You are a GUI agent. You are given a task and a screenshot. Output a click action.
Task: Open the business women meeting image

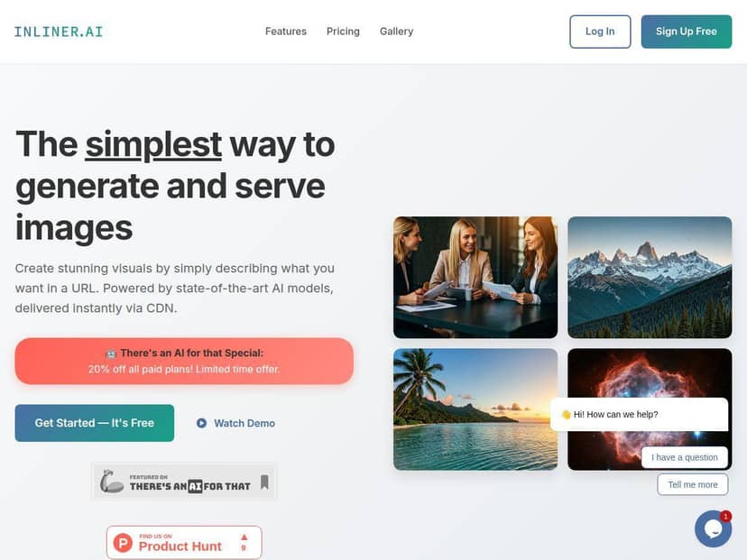click(475, 277)
